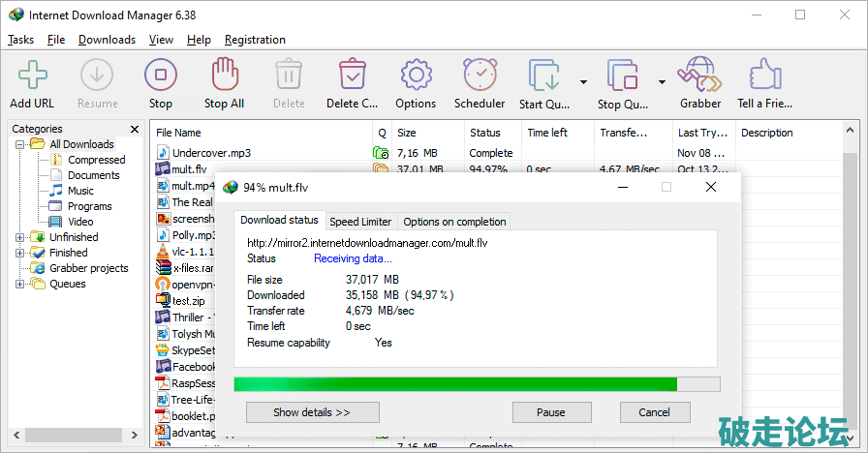Image resolution: width=868 pixels, height=453 pixels.
Task: Open Options via the gear icon
Action: coord(416,75)
